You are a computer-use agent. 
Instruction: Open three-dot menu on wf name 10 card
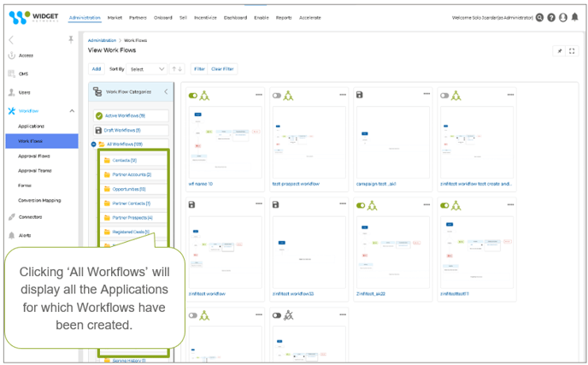(x=259, y=95)
